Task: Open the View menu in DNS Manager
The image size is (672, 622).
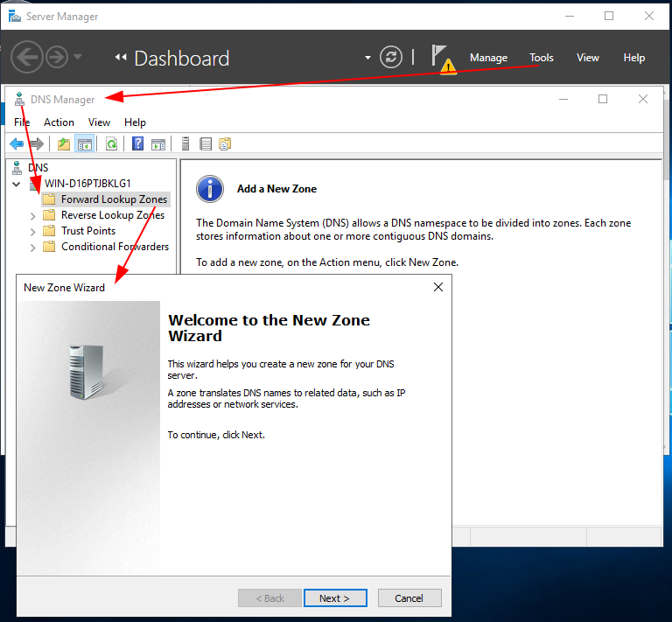Action: coord(99,122)
